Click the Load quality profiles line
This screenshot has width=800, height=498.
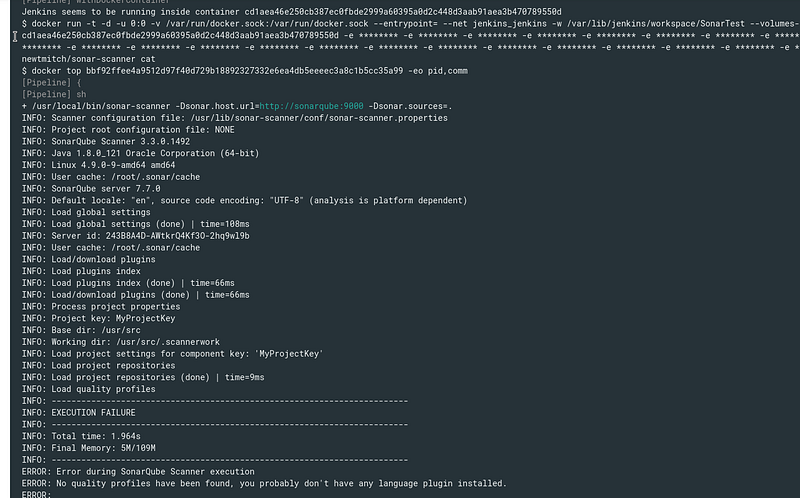(x=88, y=389)
